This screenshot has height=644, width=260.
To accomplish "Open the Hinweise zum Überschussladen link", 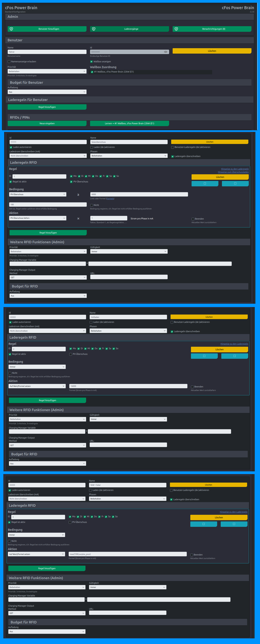I will pos(233,172).
